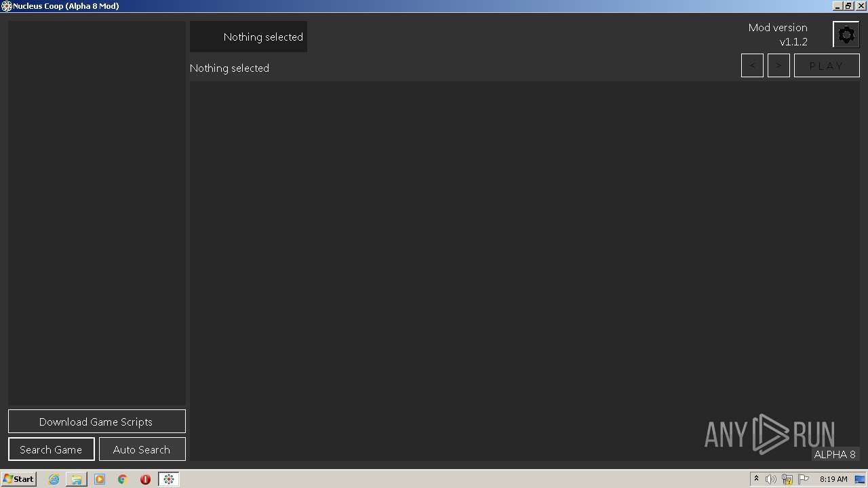Click the previous step arrow button

point(752,66)
